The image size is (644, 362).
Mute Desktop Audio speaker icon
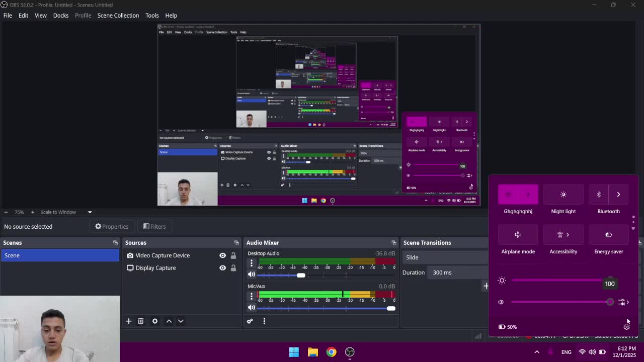click(x=252, y=275)
